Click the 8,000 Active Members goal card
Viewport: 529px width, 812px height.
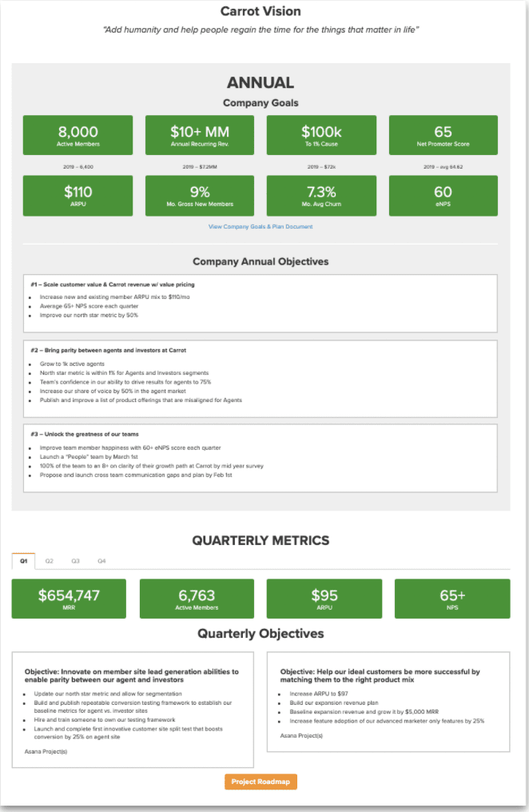78,135
